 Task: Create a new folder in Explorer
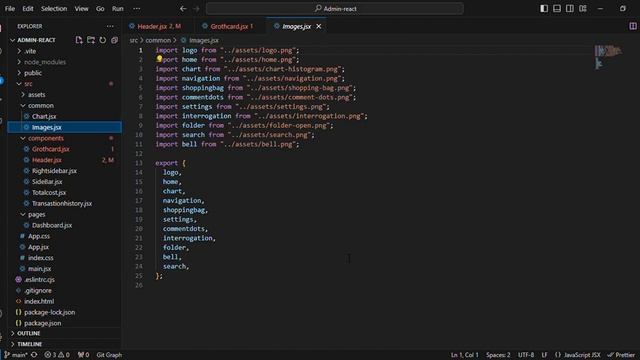(91, 40)
